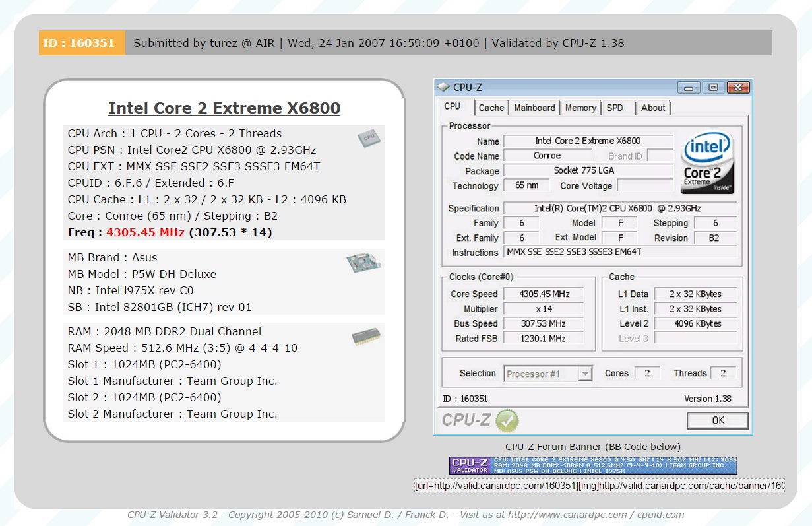Click the motherboard icon beside MB Brand
812x526 pixels.
click(363, 263)
